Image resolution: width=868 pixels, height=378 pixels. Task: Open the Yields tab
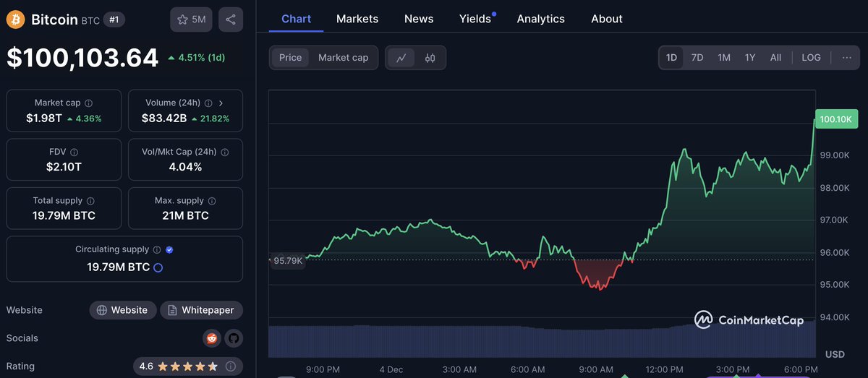(475, 19)
